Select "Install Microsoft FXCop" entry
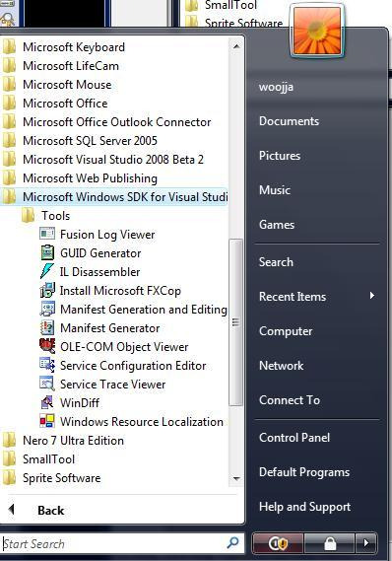The height and width of the screenshot is (561, 392). click(x=120, y=291)
